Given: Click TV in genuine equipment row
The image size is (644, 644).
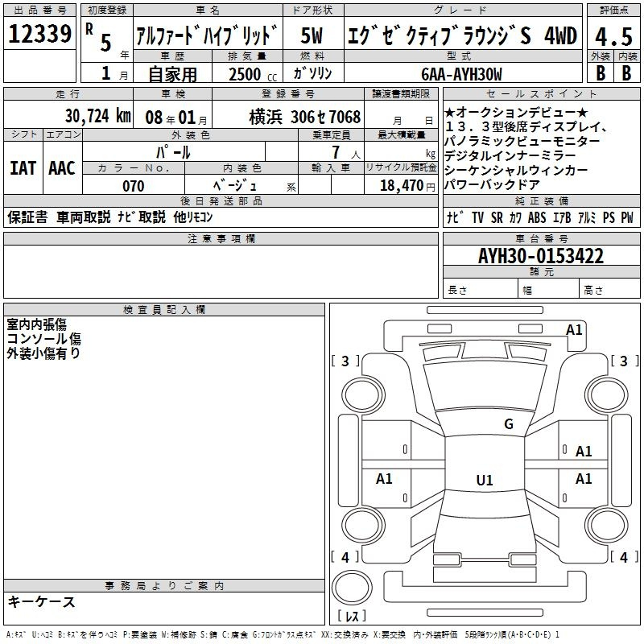Looking at the screenshot, I should click(477, 217).
